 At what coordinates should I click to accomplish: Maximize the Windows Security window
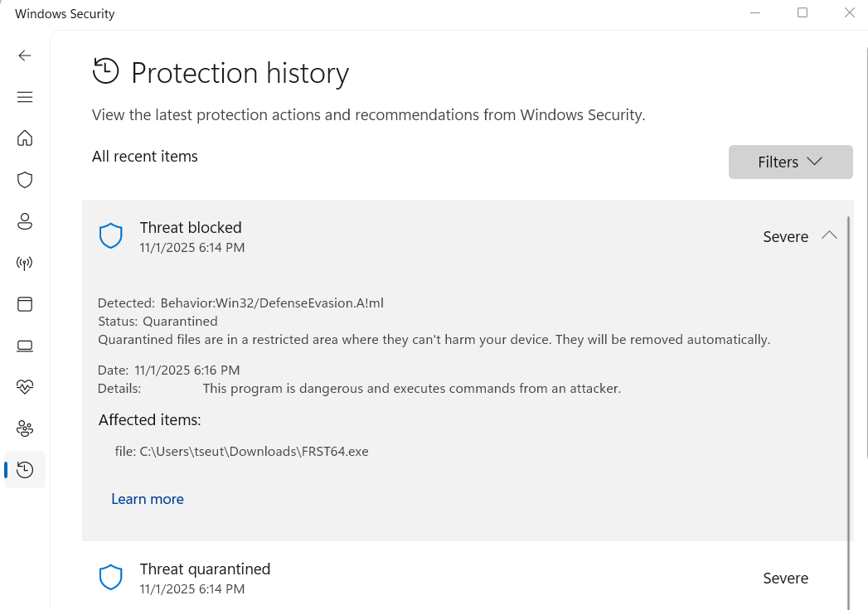tap(803, 12)
